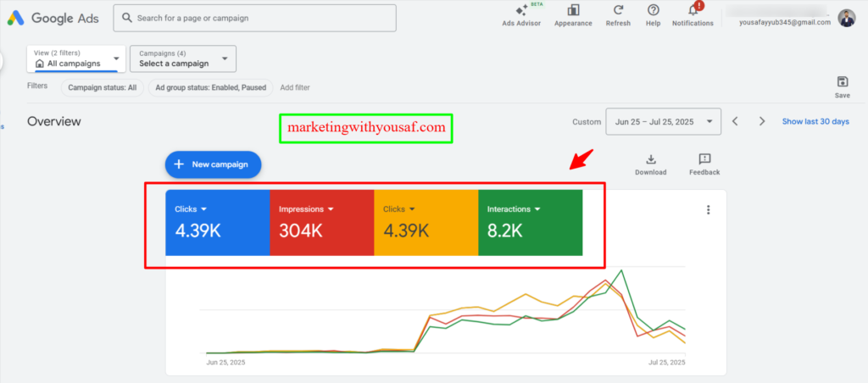
Task: Open the chart's three-dot more options menu
Action: (x=709, y=210)
